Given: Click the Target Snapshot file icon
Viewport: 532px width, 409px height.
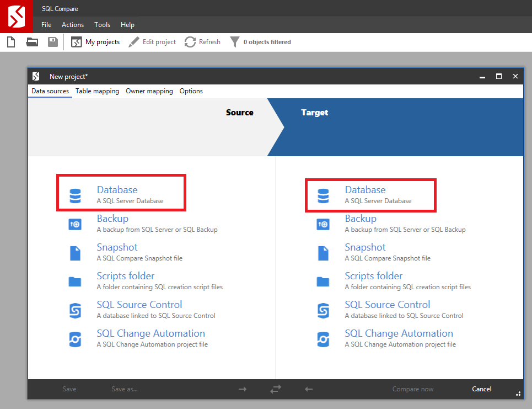Looking at the screenshot, I should (323, 253).
